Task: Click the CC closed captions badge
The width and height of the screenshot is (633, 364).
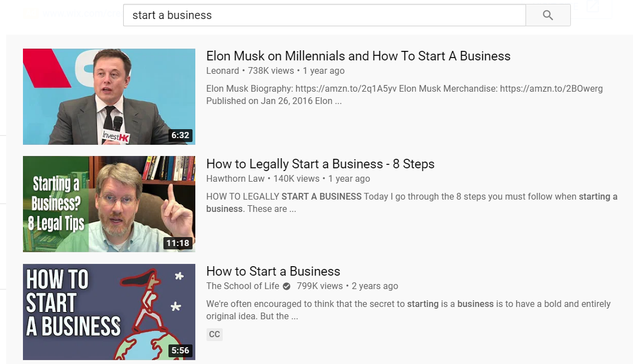Action: [x=214, y=334]
